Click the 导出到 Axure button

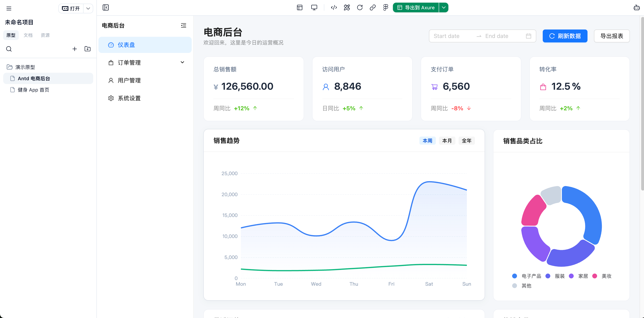point(416,7)
